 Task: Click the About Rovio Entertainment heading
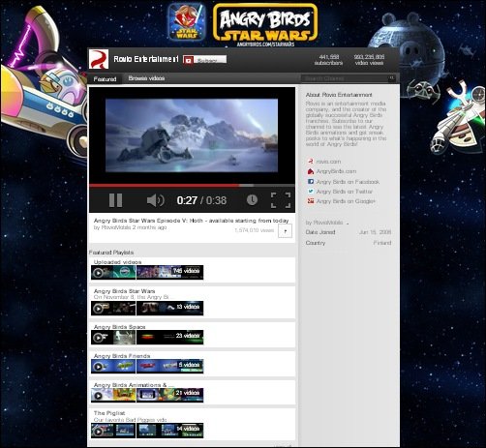339,95
